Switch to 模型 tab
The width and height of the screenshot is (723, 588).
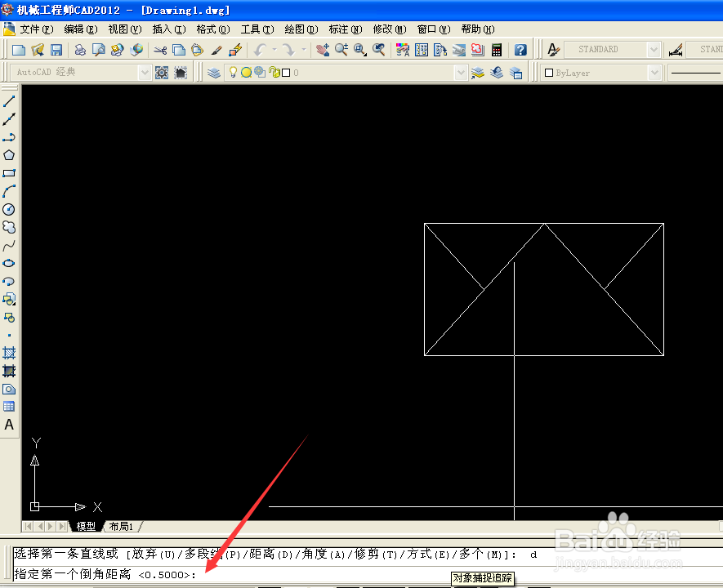[x=86, y=526]
